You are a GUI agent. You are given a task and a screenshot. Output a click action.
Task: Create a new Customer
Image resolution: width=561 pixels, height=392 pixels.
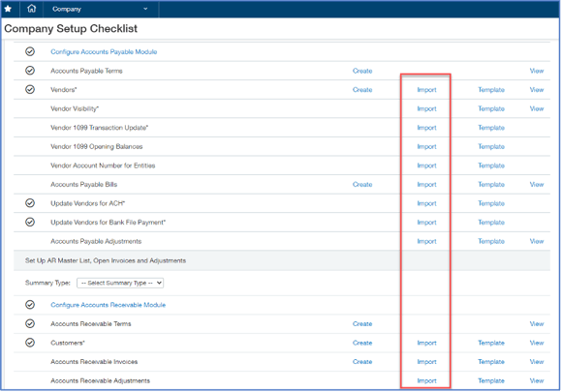click(x=362, y=343)
